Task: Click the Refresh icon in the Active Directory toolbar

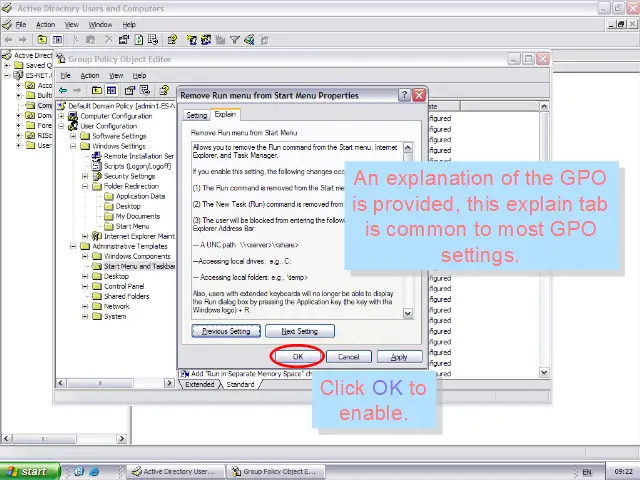Action: point(139,40)
